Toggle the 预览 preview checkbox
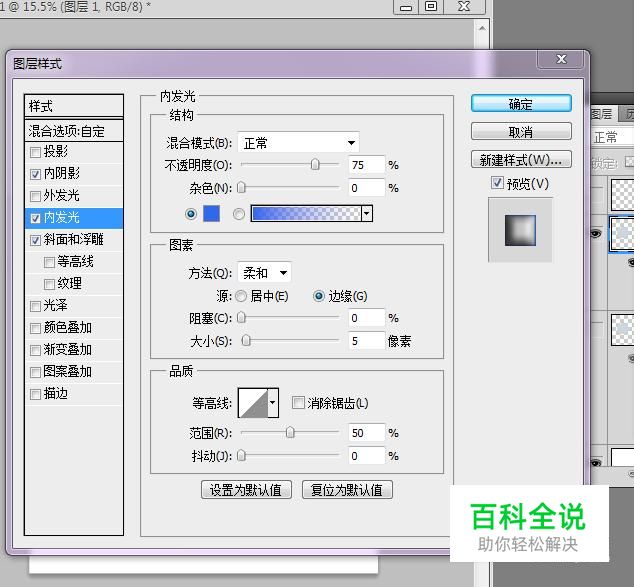 point(497,183)
